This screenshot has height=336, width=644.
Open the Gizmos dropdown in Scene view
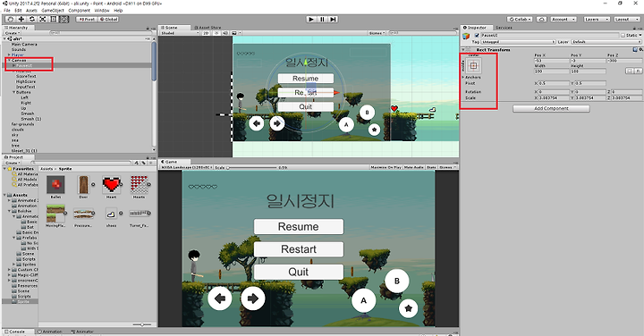point(377,33)
